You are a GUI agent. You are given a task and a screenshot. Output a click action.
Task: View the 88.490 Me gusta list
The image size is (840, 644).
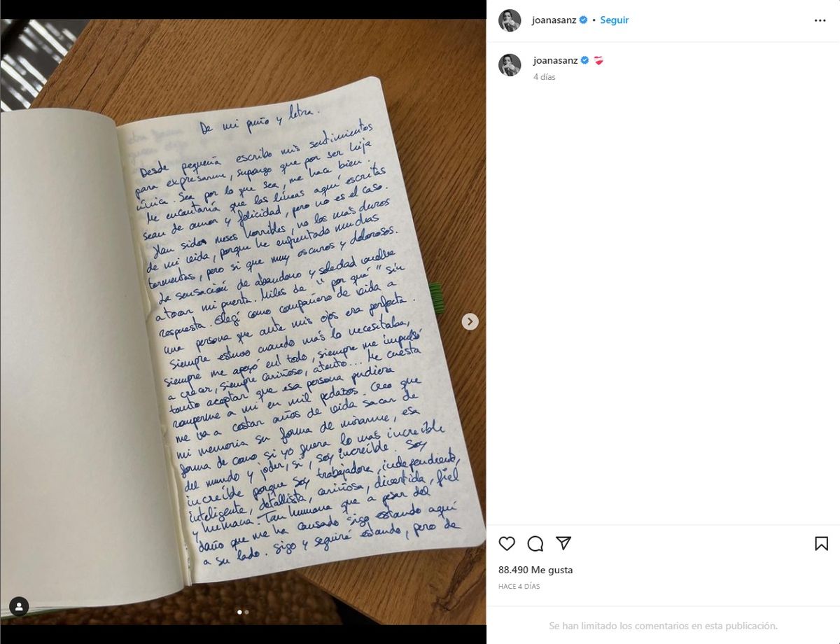(535, 570)
